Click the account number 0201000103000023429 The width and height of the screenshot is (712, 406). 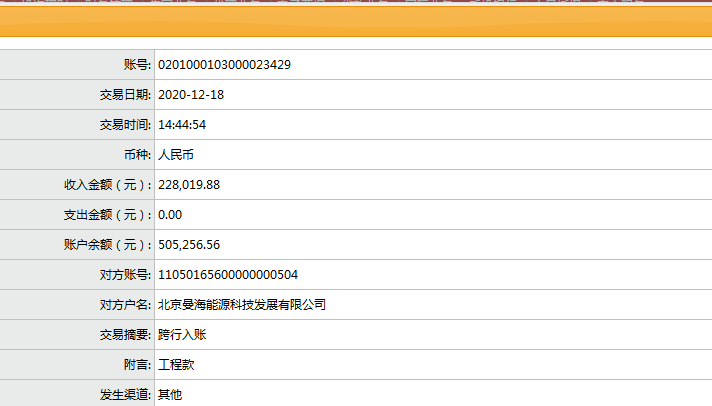[224, 65]
